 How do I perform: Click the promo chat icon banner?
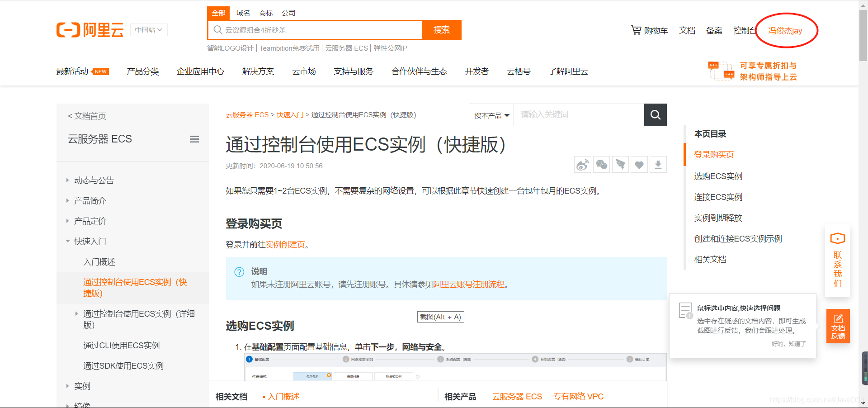click(x=721, y=71)
